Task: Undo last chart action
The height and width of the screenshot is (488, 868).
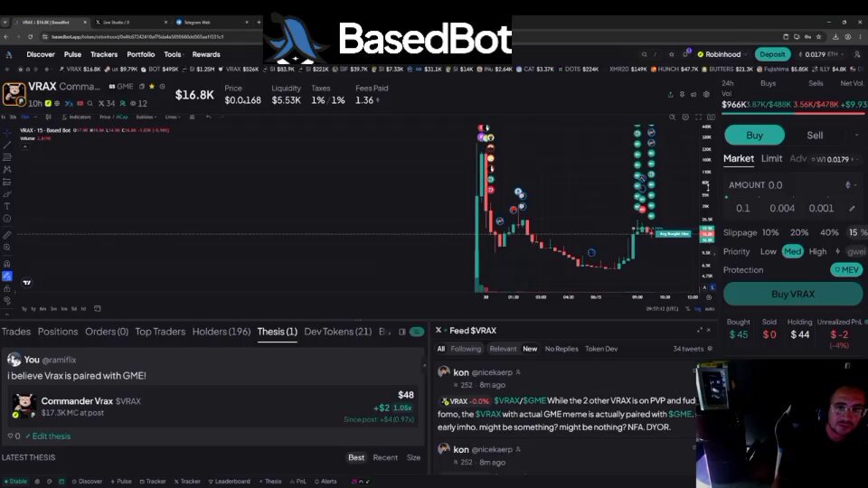Action: [x=208, y=117]
